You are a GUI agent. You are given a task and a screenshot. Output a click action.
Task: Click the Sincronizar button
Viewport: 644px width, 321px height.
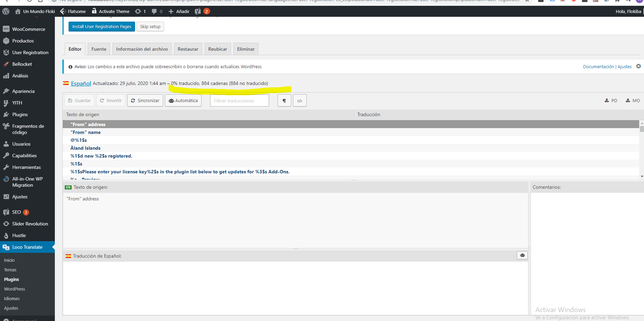point(145,100)
